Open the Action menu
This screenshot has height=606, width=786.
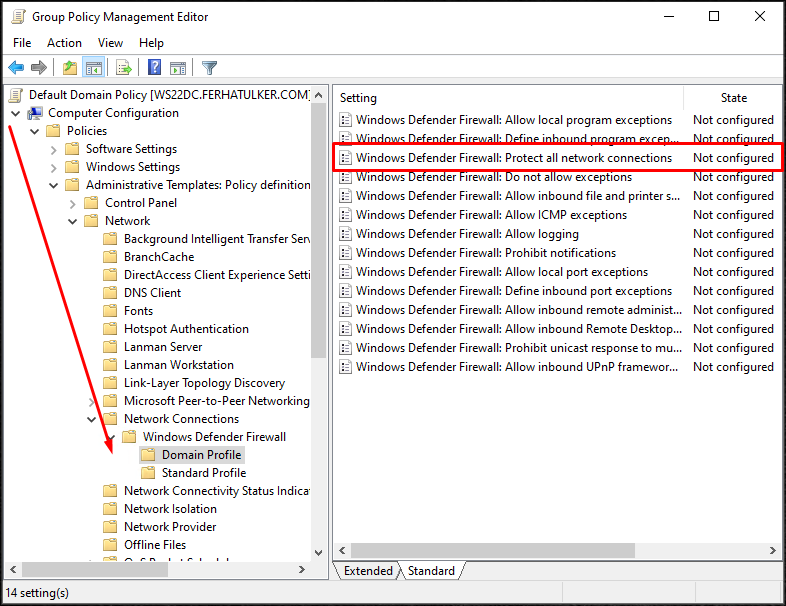[64, 43]
